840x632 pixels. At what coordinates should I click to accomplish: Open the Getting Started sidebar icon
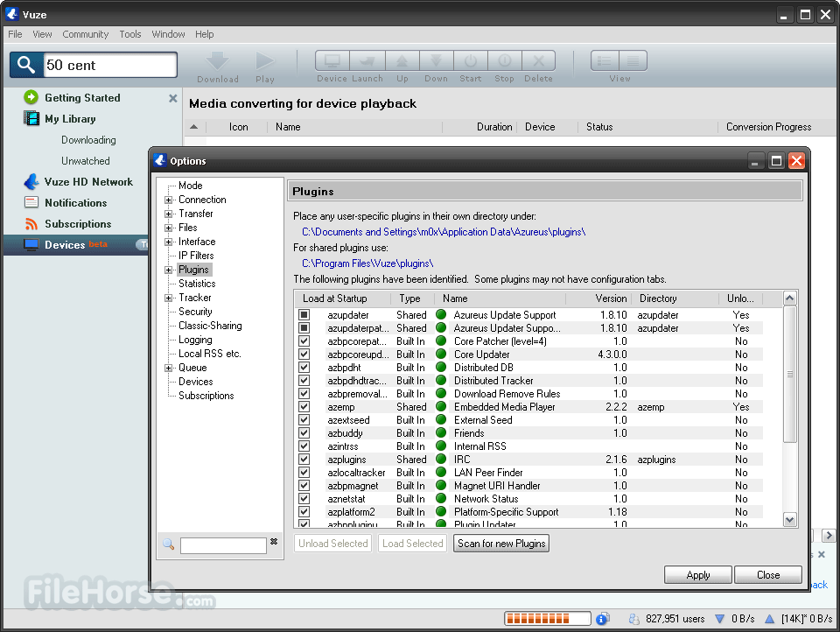pyautogui.click(x=31, y=98)
